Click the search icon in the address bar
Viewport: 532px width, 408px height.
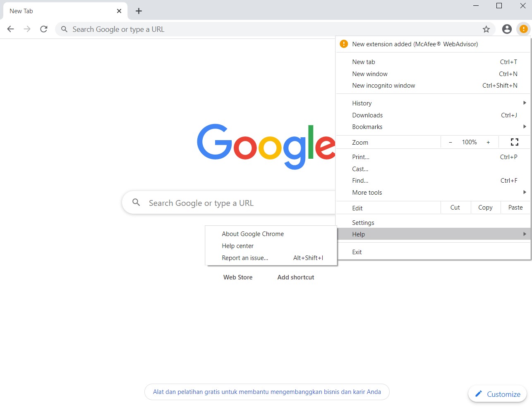(64, 29)
